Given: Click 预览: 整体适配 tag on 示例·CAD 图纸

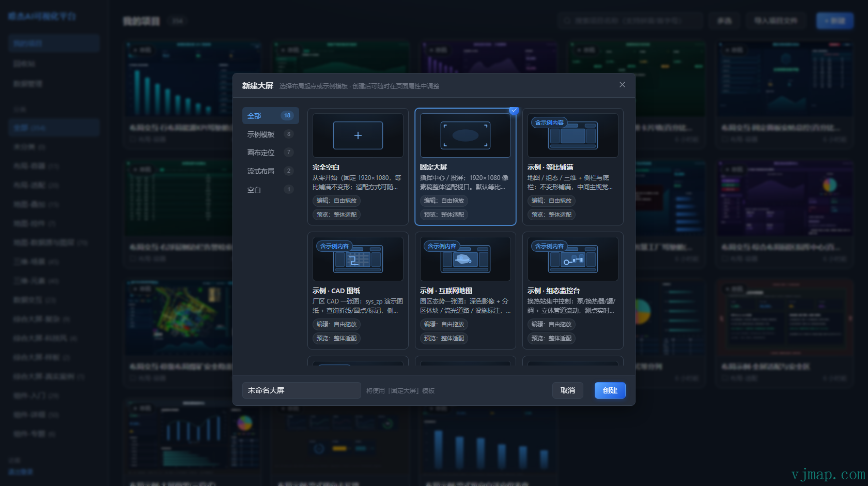Looking at the screenshot, I should click(337, 338).
